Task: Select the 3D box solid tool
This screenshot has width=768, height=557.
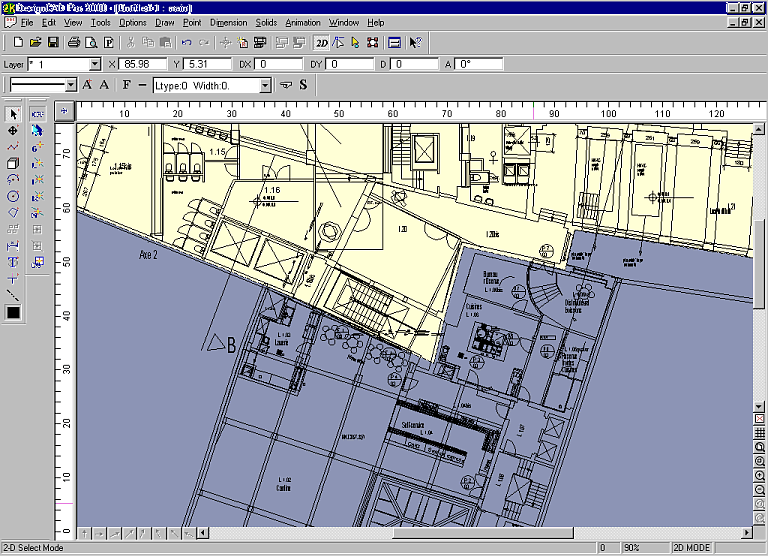Action: click(13, 163)
